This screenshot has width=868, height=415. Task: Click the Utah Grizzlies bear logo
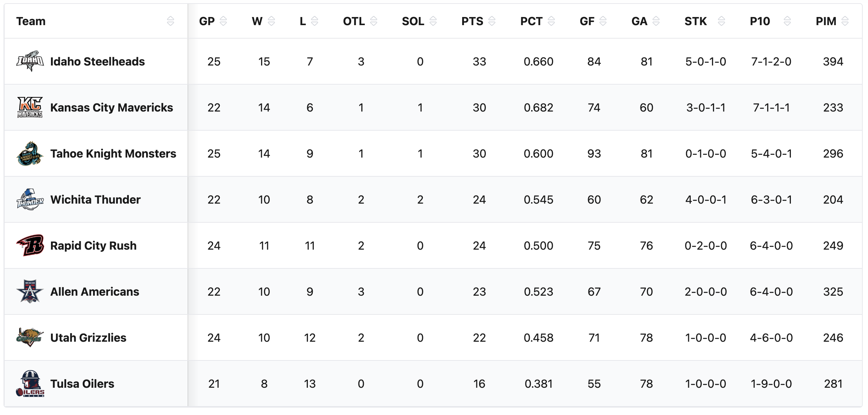tap(30, 337)
